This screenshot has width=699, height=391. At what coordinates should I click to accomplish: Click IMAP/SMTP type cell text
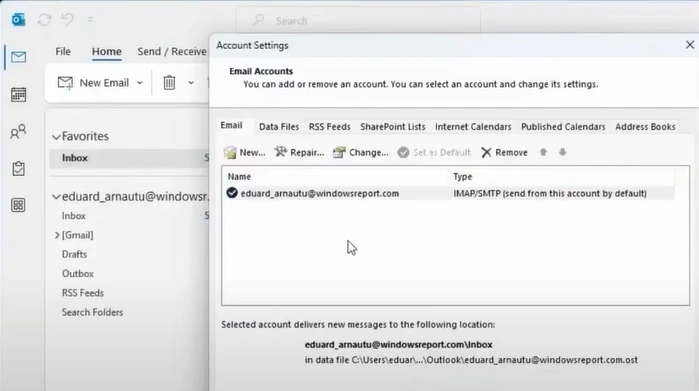point(550,193)
